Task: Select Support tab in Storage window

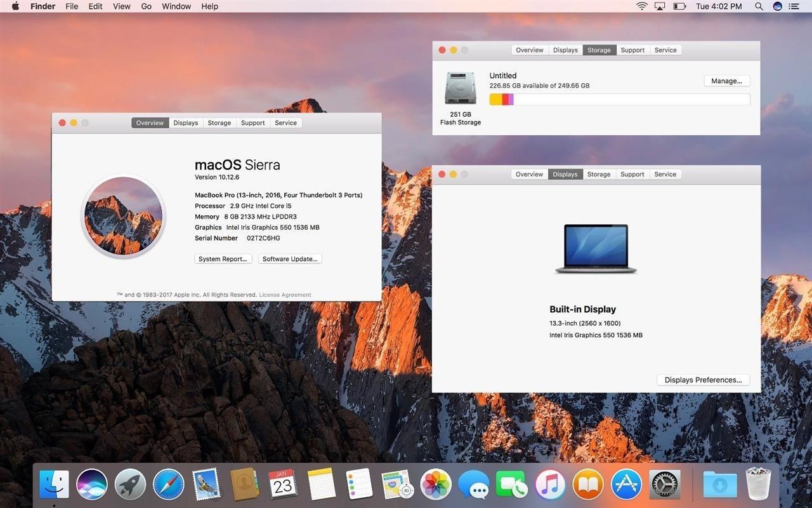Action: click(x=632, y=50)
